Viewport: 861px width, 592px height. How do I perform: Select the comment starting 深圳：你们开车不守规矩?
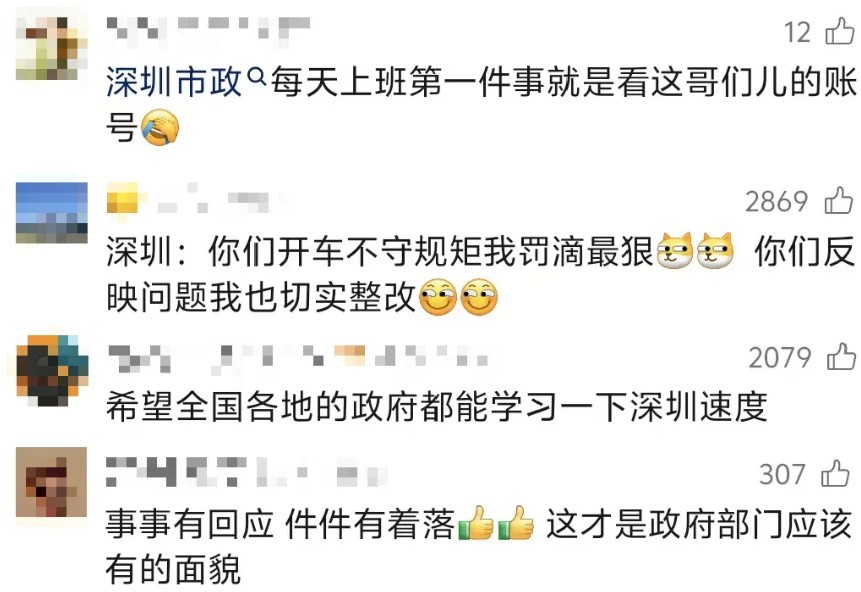click(480, 275)
